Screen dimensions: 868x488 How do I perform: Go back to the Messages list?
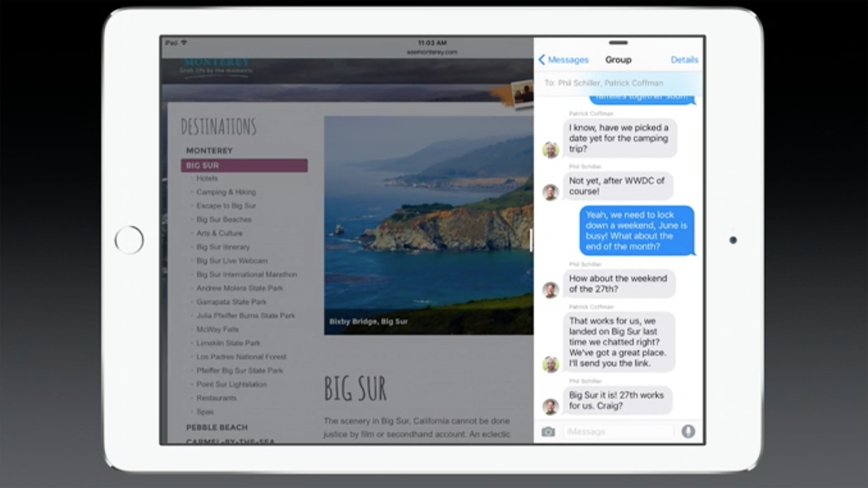tap(563, 60)
